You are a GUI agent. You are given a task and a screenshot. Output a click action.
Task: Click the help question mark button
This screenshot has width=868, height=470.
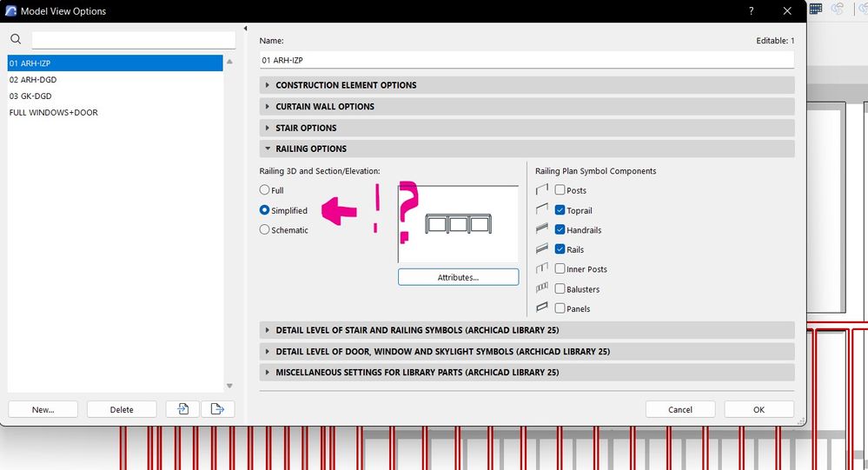[x=752, y=11]
